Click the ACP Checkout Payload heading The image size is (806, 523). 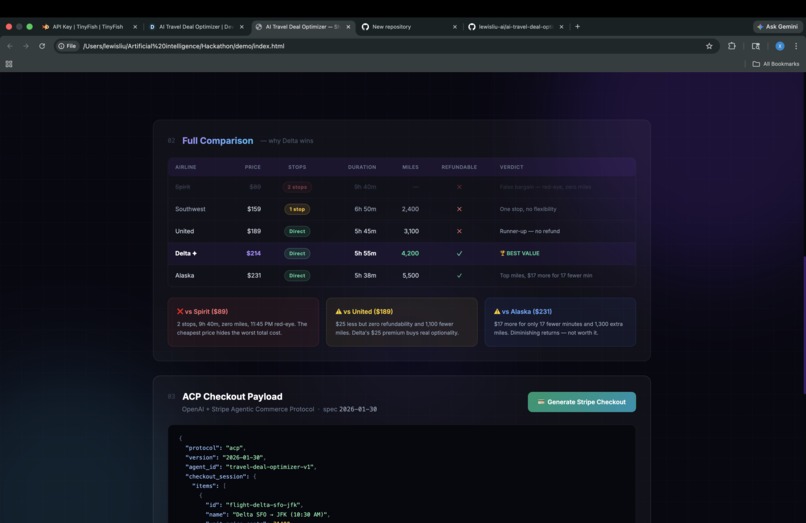coord(232,396)
